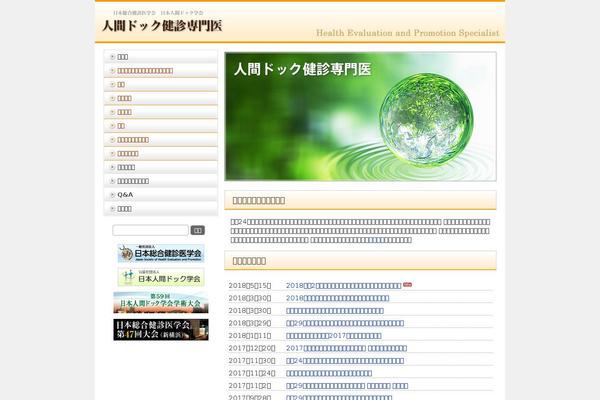The width and height of the screenshot is (600, 400).
Task: Open the news link dated 2017-11-30
Action: [345, 361]
